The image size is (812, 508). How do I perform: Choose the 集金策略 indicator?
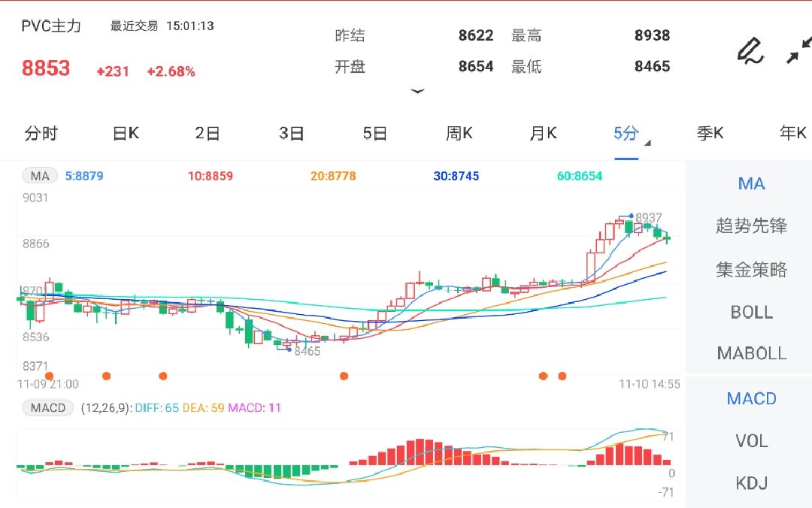click(x=751, y=269)
